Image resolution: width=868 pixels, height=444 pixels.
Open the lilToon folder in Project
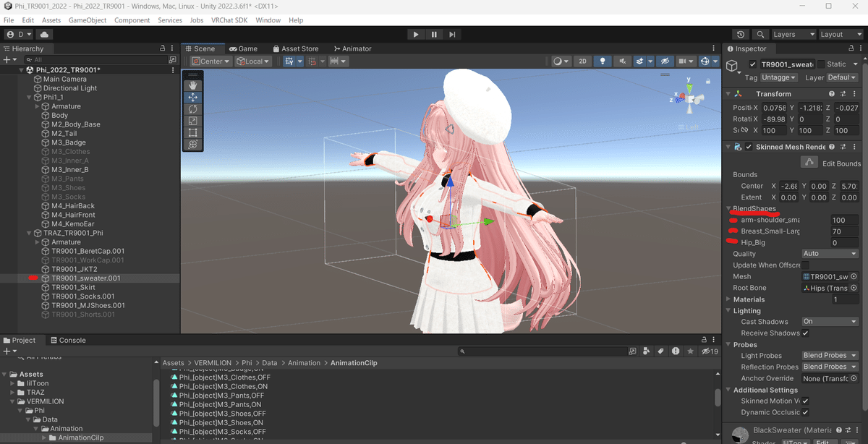click(39, 383)
